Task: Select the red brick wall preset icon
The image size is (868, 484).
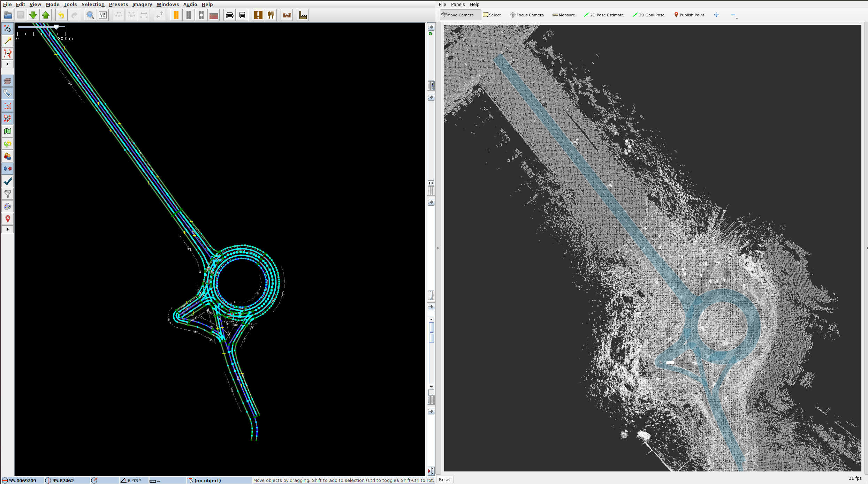Action: (214, 15)
